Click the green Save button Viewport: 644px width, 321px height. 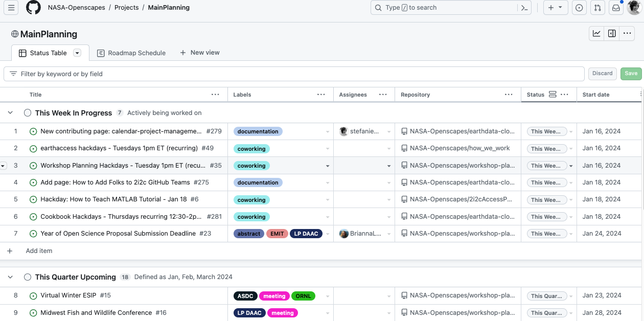point(631,74)
